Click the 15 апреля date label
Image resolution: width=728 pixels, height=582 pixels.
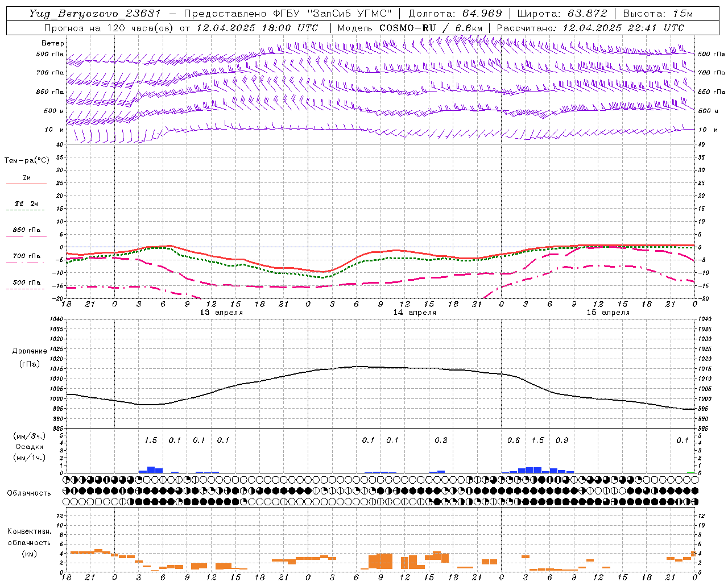click(608, 313)
